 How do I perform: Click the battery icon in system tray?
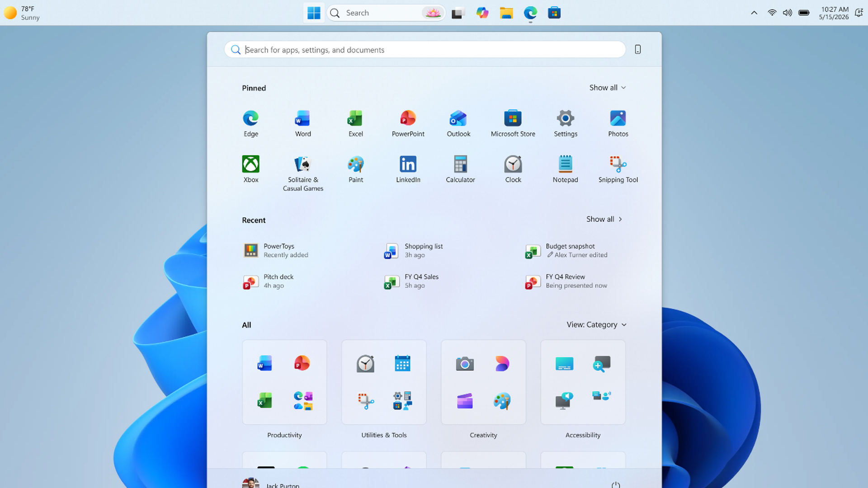[x=804, y=13]
